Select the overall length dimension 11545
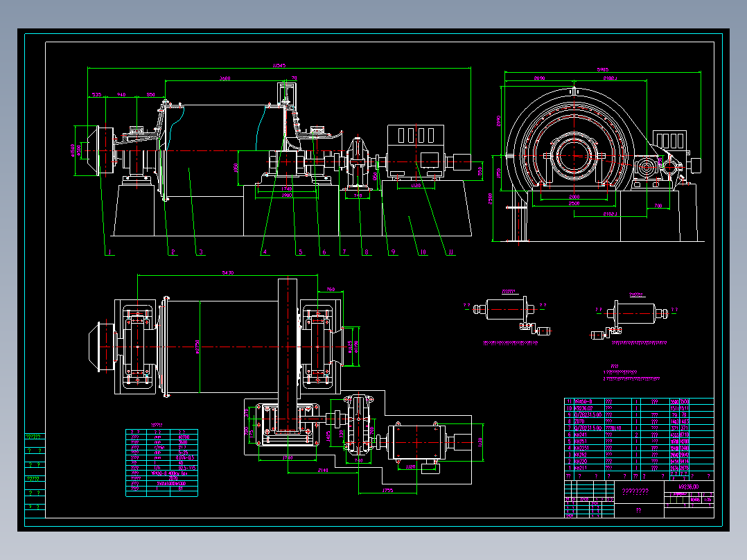Image resolution: width=747 pixels, height=560 pixels. pyautogui.click(x=279, y=65)
